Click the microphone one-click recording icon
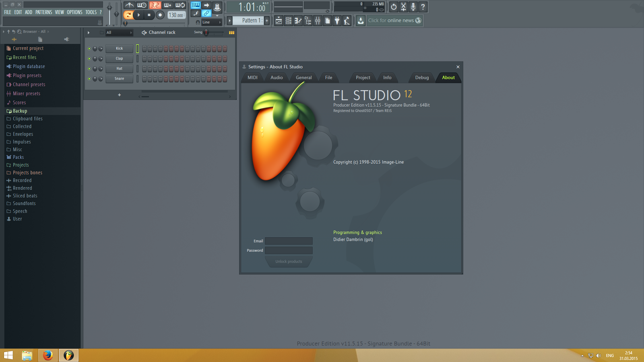The width and height of the screenshot is (644, 362). (x=413, y=7)
